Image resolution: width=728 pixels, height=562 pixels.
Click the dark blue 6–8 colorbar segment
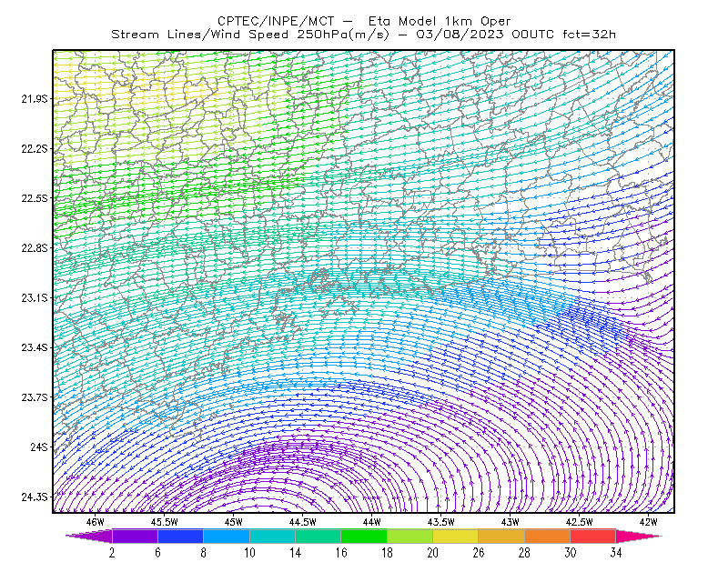(180, 536)
